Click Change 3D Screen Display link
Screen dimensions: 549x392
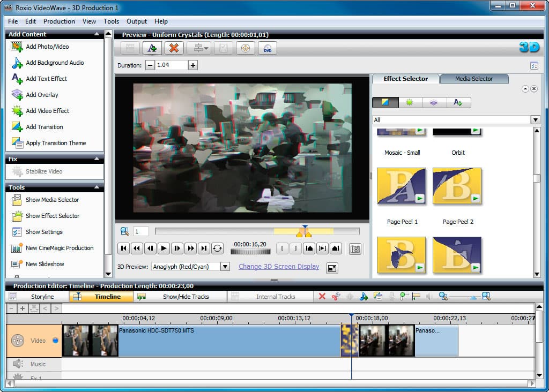point(279,267)
